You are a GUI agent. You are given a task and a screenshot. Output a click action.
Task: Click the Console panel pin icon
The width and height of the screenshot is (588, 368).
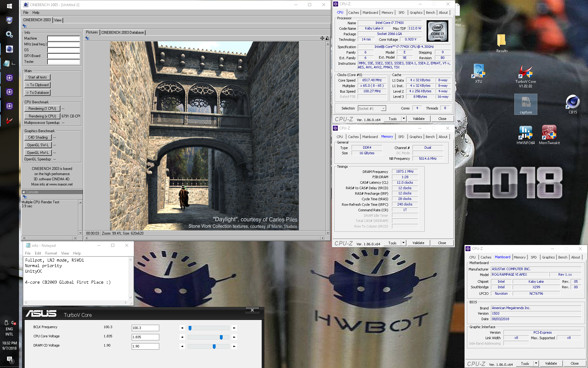click(x=25, y=197)
